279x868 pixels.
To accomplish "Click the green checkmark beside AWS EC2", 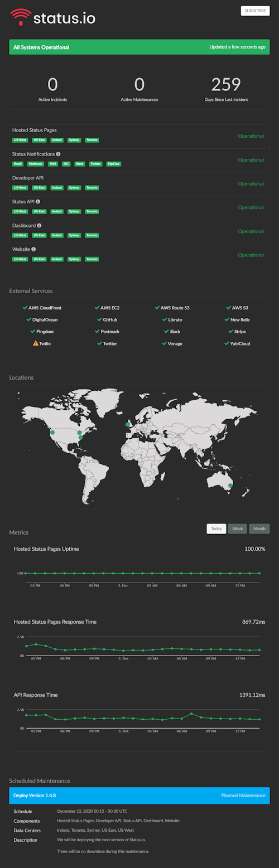I will [98, 308].
